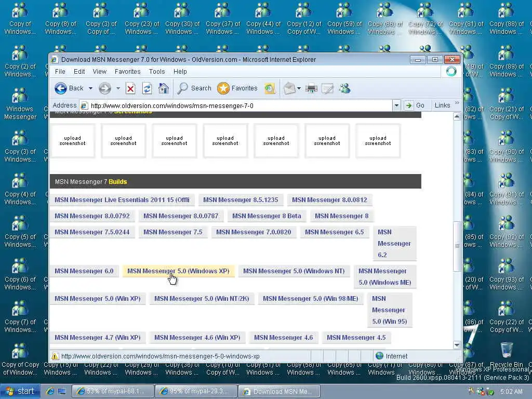Image resolution: width=532 pixels, height=399 pixels.
Task: Open MSN Messenger 8.5.1235 link
Action: point(241,200)
